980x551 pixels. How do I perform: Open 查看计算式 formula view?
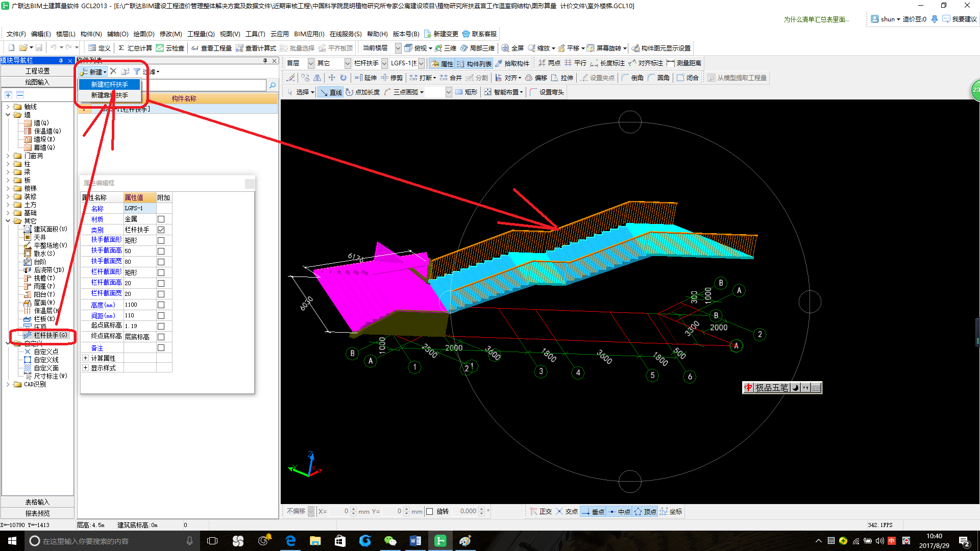pyautogui.click(x=256, y=48)
